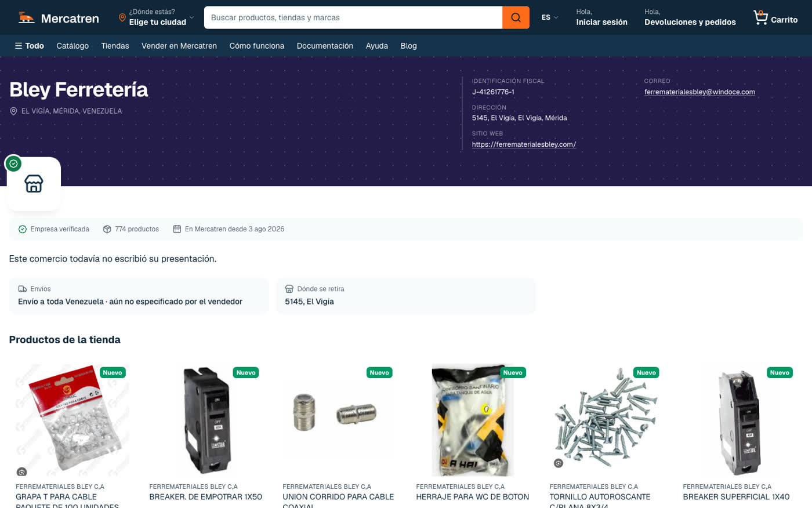Viewport: 812px width, 508px height.
Task: Click the map pin beside El Vigía, Mérida, Venezuela
Action: (x=13, y=111)
